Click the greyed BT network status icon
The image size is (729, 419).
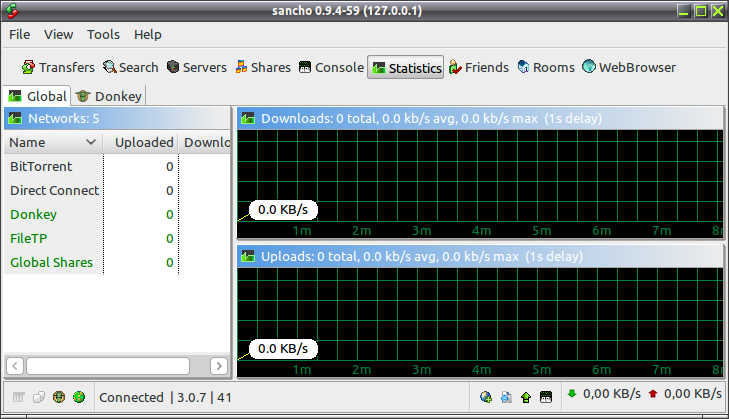click(x=19, y=397)
